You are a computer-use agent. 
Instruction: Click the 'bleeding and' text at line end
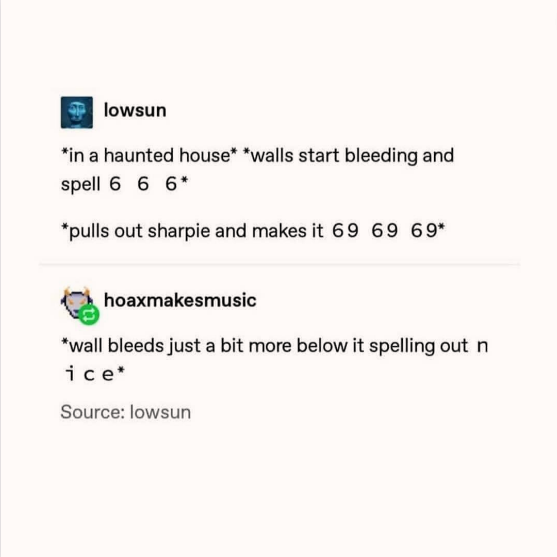399,156
